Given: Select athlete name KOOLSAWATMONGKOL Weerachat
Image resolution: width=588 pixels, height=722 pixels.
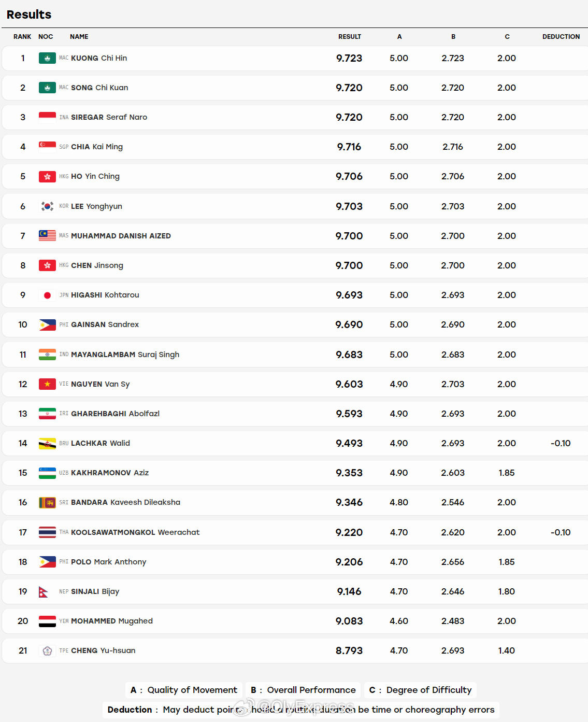Looking at the screenshot, I should (135, 532).
